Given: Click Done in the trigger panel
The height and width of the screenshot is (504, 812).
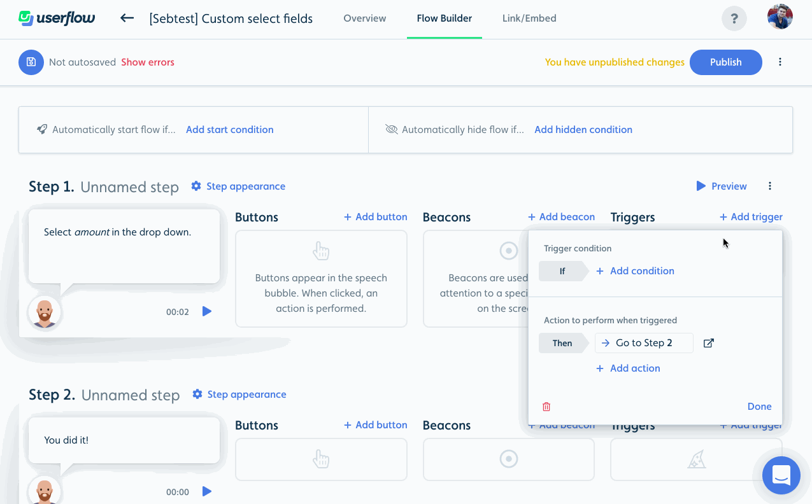Looking at the screenshot, I should pos(759,407).
